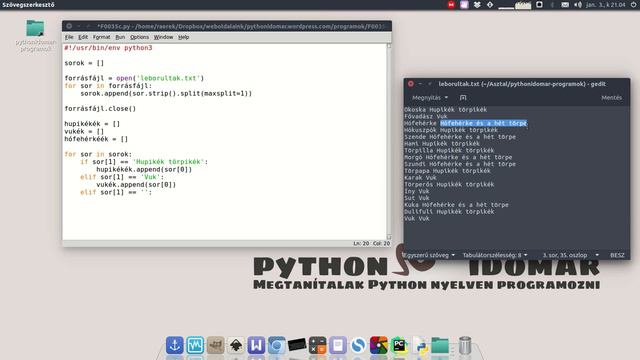
Task: Open the colorful pinwheel app in the dock
Action: click(379, 345)
